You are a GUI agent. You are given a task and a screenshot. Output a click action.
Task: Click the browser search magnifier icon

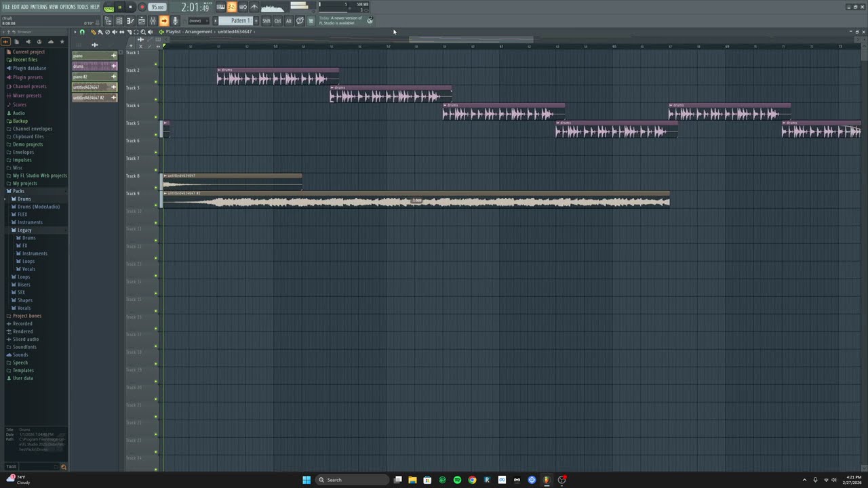coord(64,466)
